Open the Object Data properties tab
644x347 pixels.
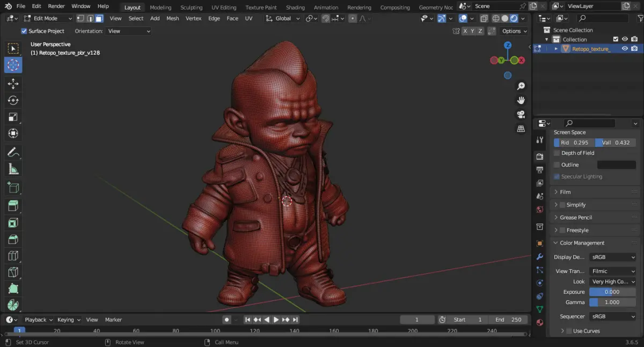click(540, 309)
